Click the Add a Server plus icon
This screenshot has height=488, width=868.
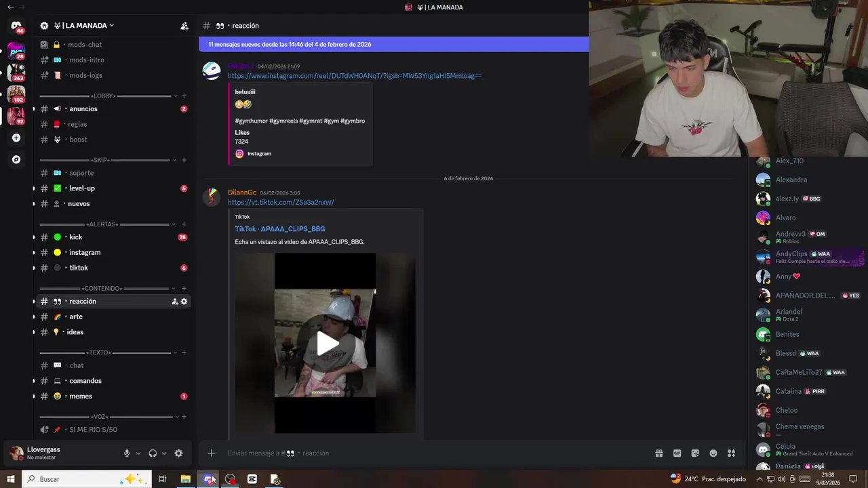tap(16, 138)
